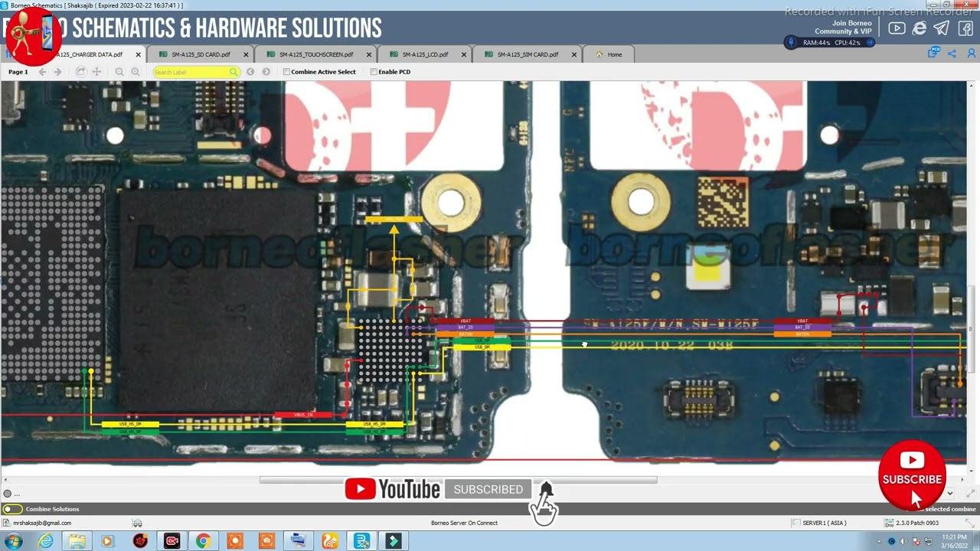Click the rotate page icon

tap(80, 72)
